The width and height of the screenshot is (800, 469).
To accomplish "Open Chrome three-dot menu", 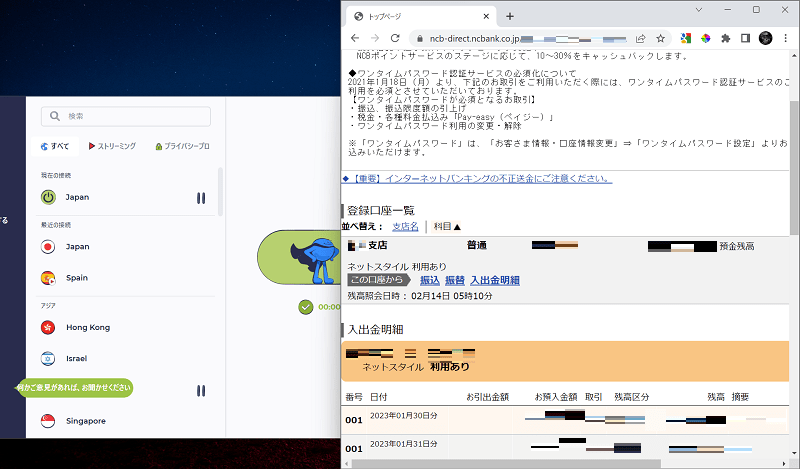I will 785,38.
